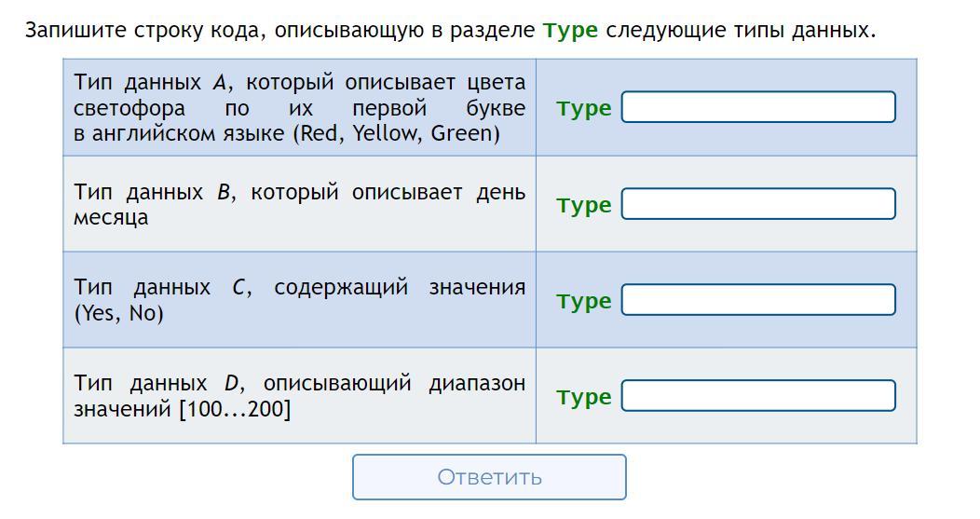Select the text box for data type C

[x=758, y=300]
